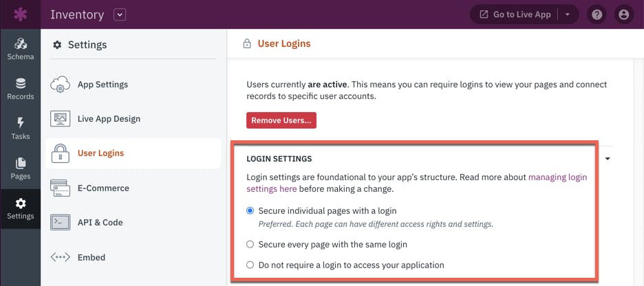Open the managing login settings link
This screenshot has height=286, width=644.
click(x=416, y=183)
